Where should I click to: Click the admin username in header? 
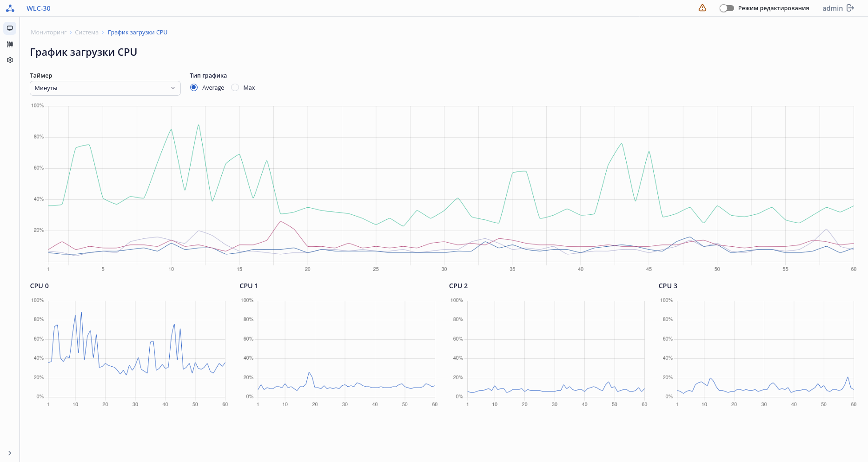click(x=832, y=8)
